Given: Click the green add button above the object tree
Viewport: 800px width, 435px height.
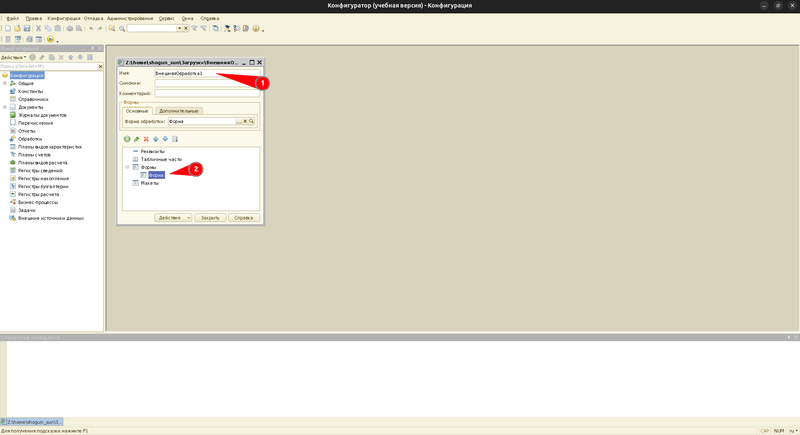Looking at the screenshot, I should click(x=127, y=139).
